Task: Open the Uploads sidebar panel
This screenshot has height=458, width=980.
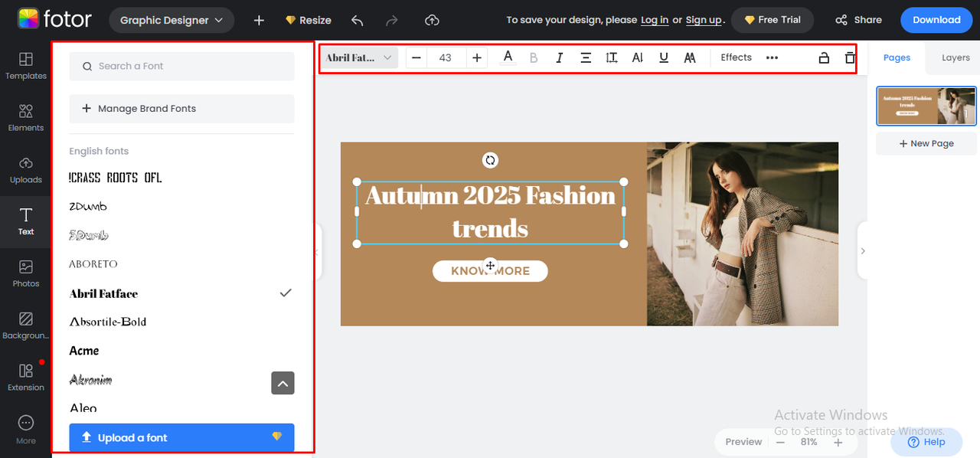Action: coord(26,169)
